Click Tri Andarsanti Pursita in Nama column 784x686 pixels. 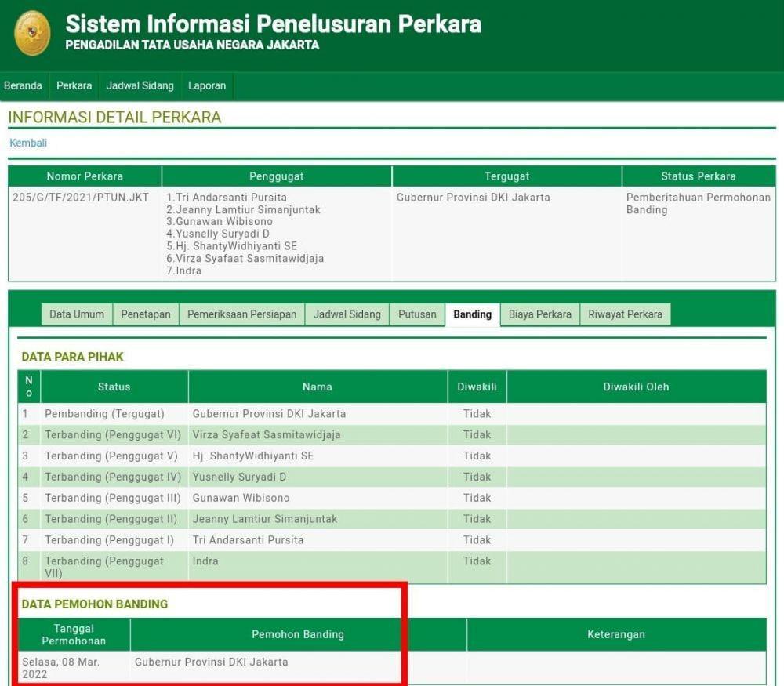(248, 540)
